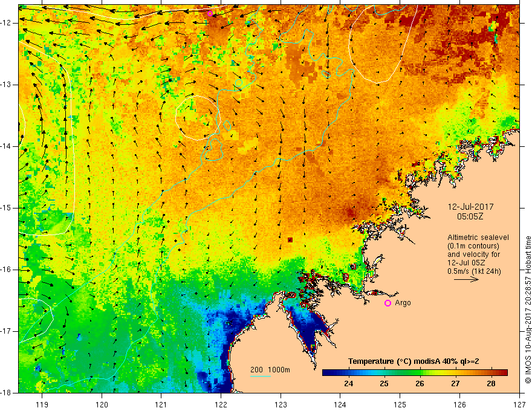Click the 24 tick label on the colorbar
The height and width of the screenshot is (411, 532).
click(348, 384)
